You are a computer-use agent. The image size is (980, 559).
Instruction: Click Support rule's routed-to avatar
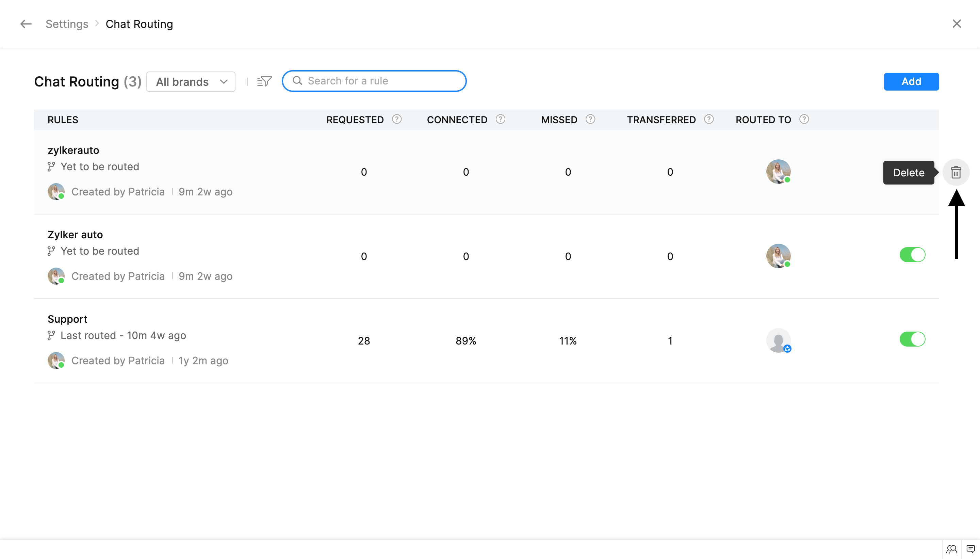point(778,340)
